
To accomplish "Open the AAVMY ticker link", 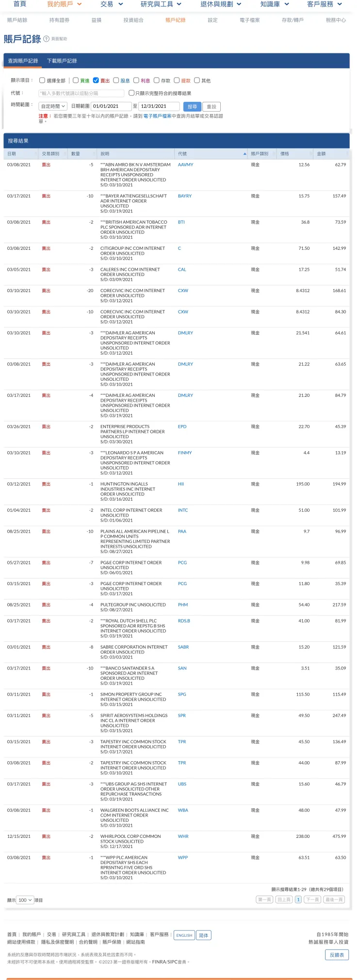I will pos(185,165).
